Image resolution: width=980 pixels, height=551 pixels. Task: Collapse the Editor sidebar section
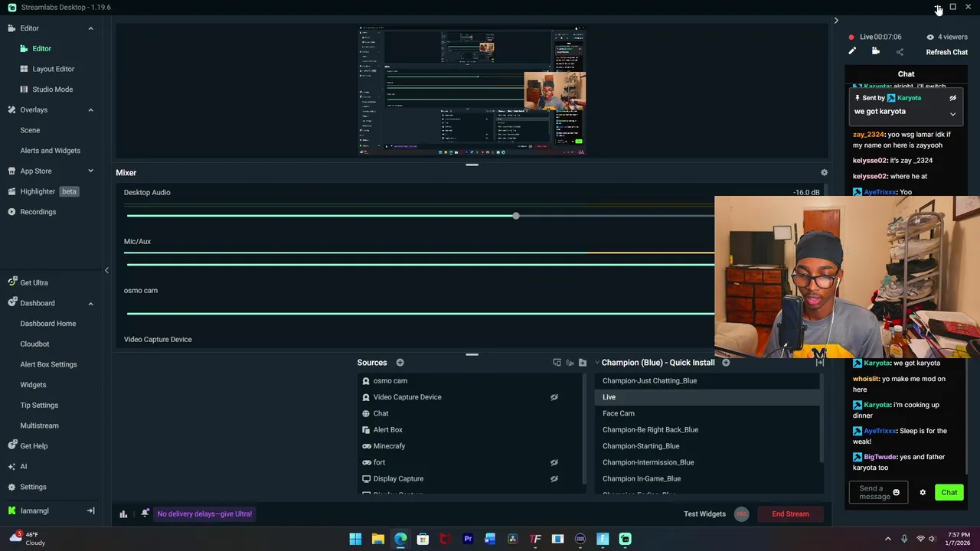[x=90, y=28]
